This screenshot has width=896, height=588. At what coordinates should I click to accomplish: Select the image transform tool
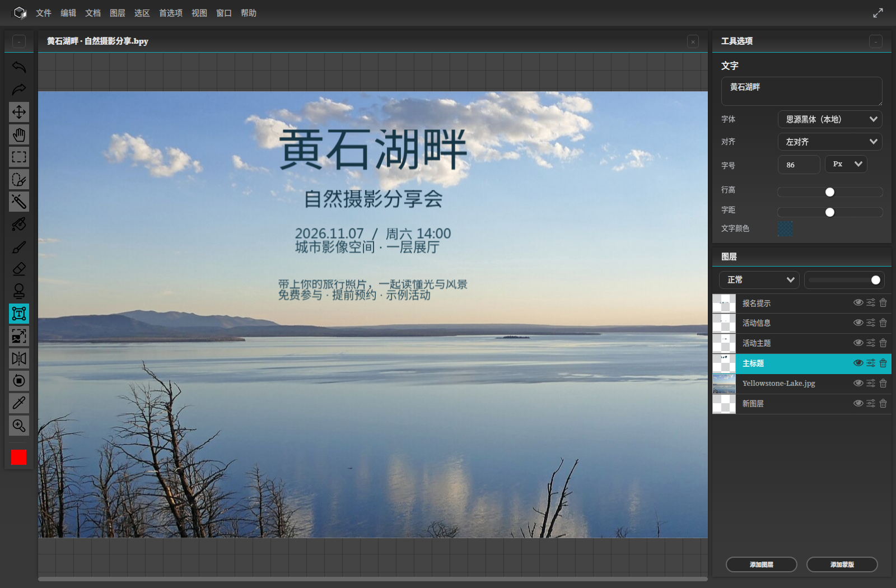19,336
